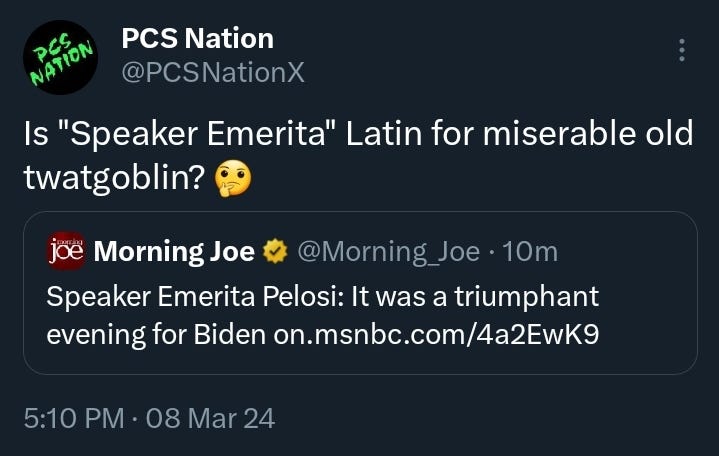
Task: Open the 10m quoted post timestamp
Action: (530, 251)
